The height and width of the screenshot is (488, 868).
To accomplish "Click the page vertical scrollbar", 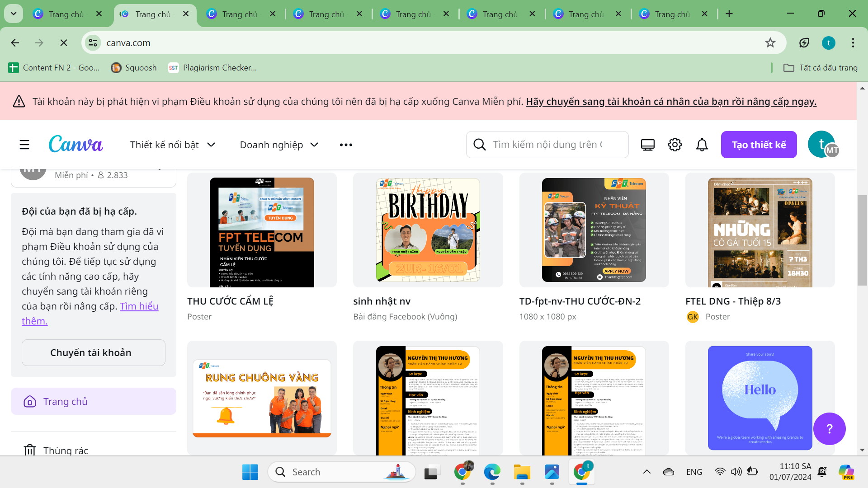I will (862, 240).
